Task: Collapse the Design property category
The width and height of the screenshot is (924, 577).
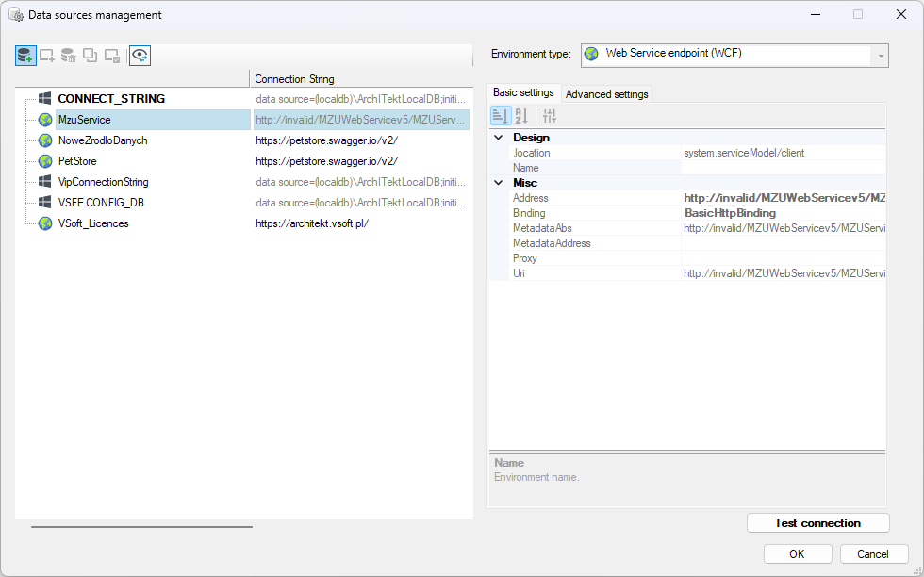Action: [x=499, y=138]
